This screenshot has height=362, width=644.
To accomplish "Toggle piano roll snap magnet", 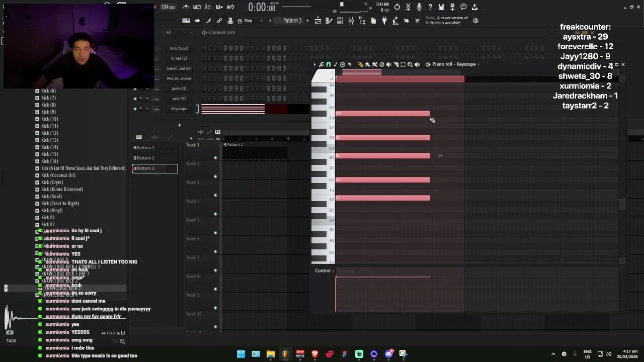I will click(x=329, y=64).
